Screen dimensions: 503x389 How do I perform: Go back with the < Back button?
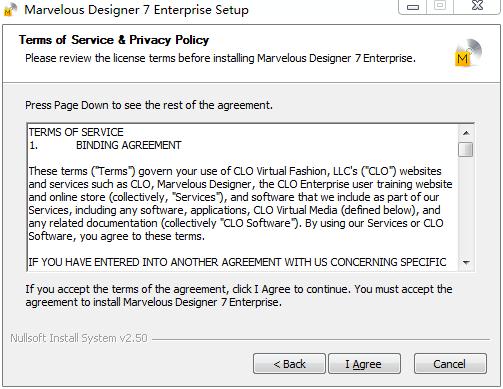(x=289, y=364)
